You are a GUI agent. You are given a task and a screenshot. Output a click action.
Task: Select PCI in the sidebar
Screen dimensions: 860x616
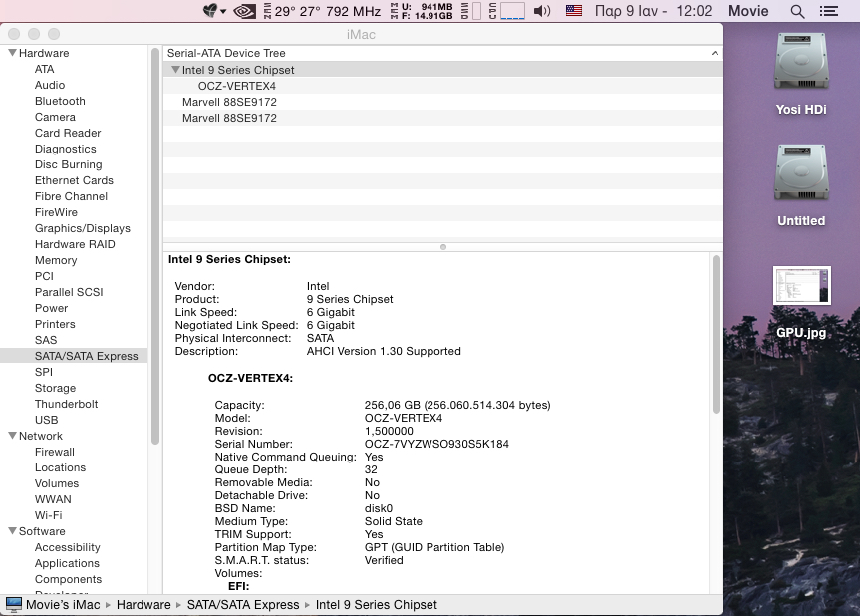point(44,276)
